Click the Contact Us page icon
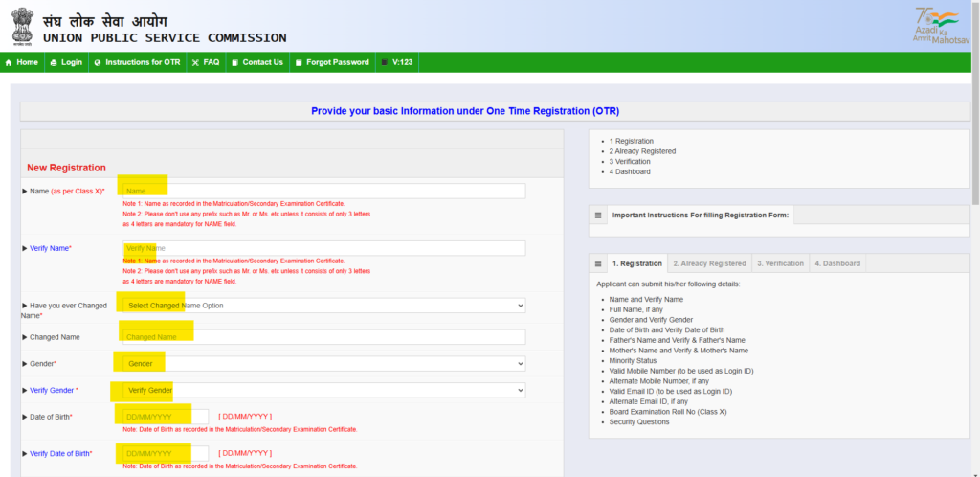The image size is (980, 477). tap(235, 62)
